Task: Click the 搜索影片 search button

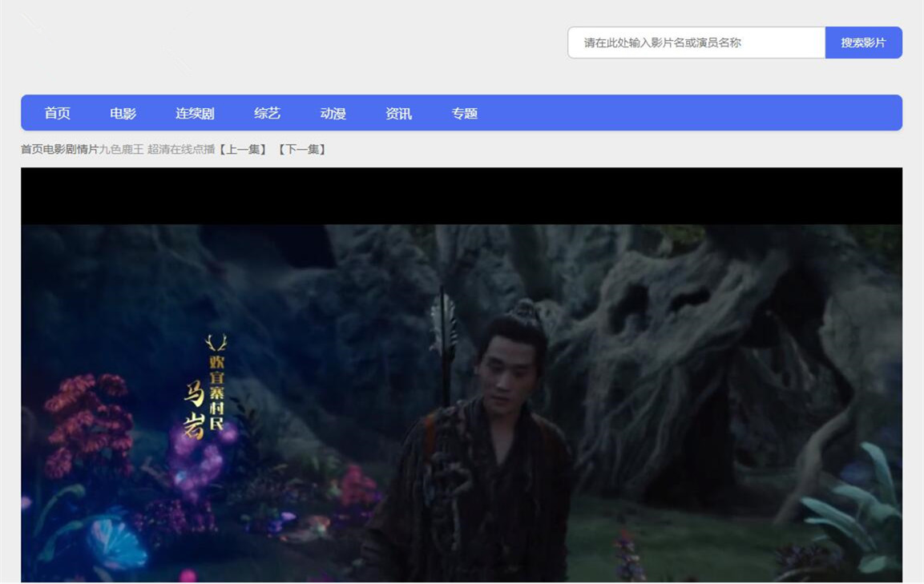Action: pos(863,42)
